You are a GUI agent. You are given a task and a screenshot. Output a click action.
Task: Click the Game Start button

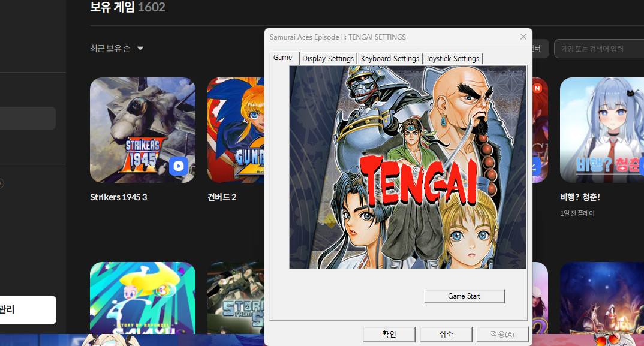click(464, 296)
